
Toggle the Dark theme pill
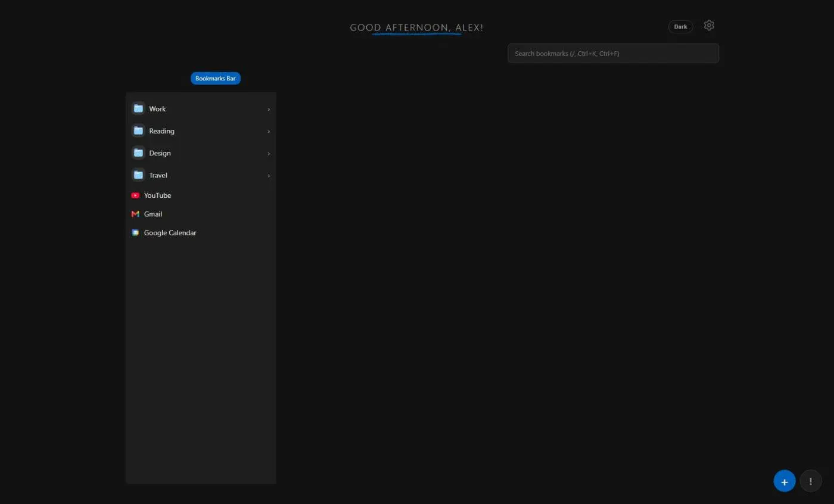[x=680, y=27]
